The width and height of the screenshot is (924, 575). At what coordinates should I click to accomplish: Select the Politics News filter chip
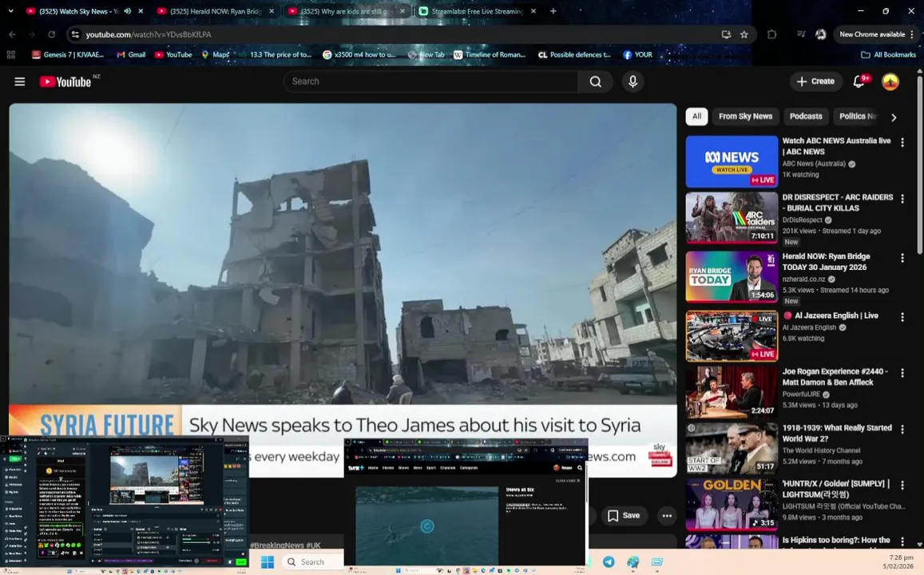pos(858,116)
